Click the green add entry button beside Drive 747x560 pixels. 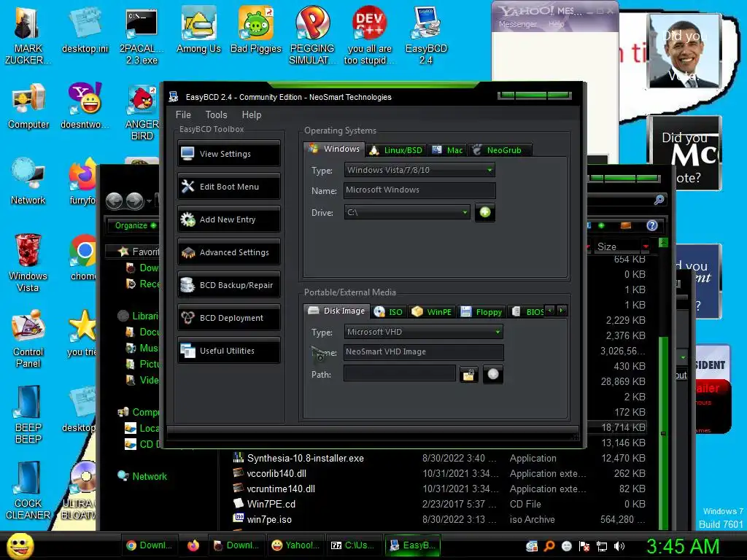pyautogui.click(x=485, y=212)
